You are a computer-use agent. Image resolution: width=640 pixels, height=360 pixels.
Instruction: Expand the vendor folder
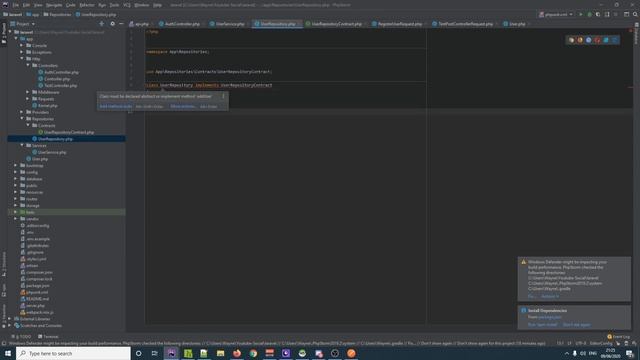coord(16,219)
